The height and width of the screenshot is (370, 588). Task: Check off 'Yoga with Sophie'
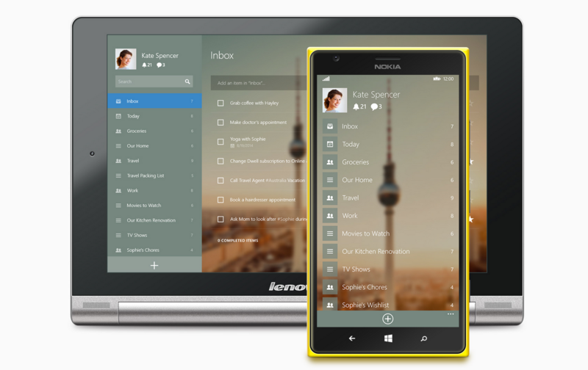coord(220,142)
